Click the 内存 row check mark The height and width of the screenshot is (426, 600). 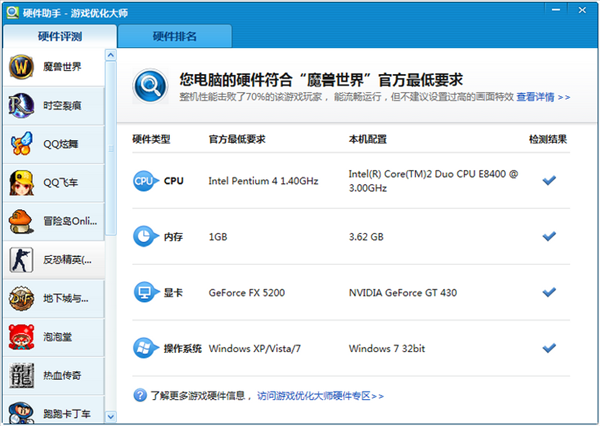[x=549, y=236]
